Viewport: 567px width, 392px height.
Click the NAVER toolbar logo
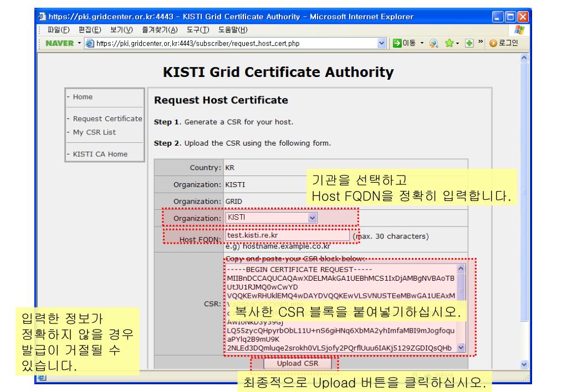point(60,43)
